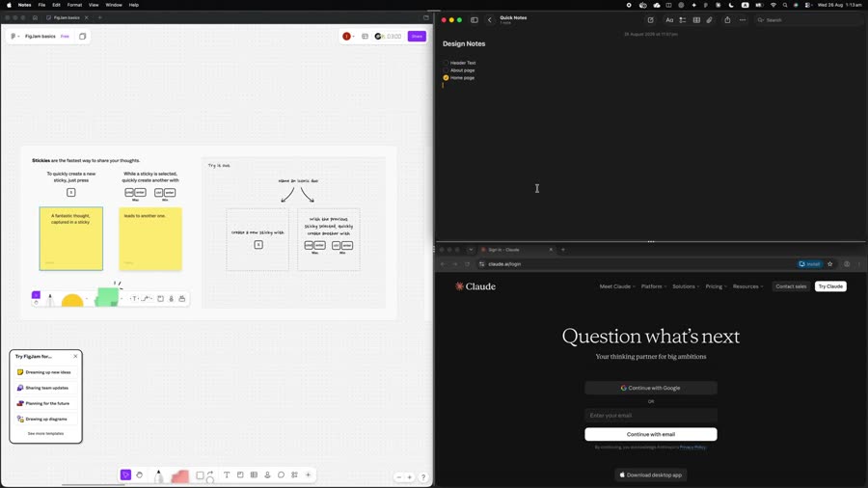Click Download desktop app
Image resolution: width=868 pixels, height=488 pixels.
click(650, 474)
